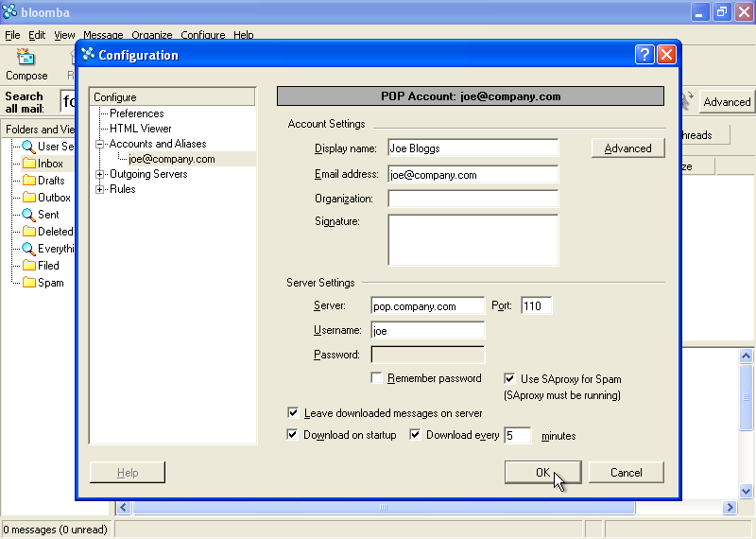Click Configuration dialog title logo icon
This screenshot has width=756, height=539.
[88, 55]
